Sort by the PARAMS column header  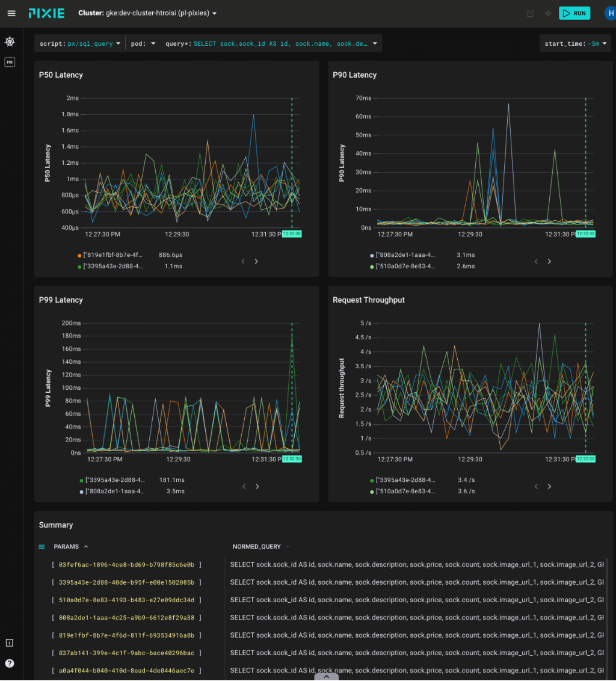pyautogui.click(x=66, y=547)
